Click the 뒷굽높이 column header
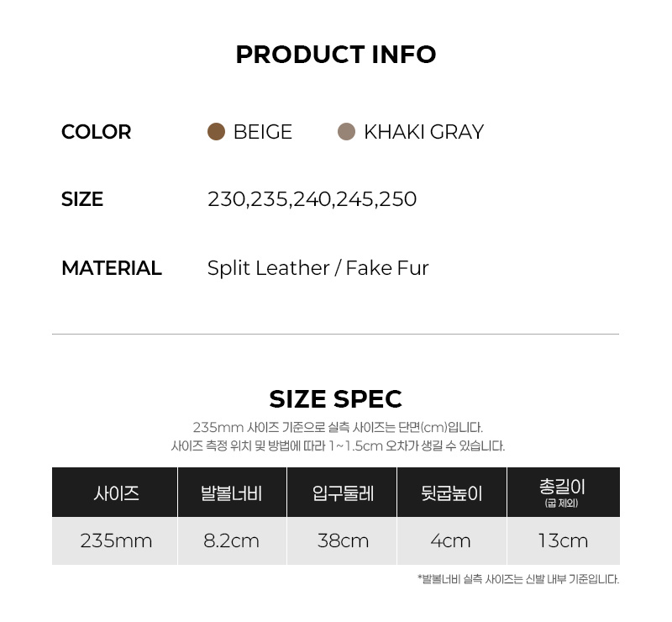 click(452, 492)
